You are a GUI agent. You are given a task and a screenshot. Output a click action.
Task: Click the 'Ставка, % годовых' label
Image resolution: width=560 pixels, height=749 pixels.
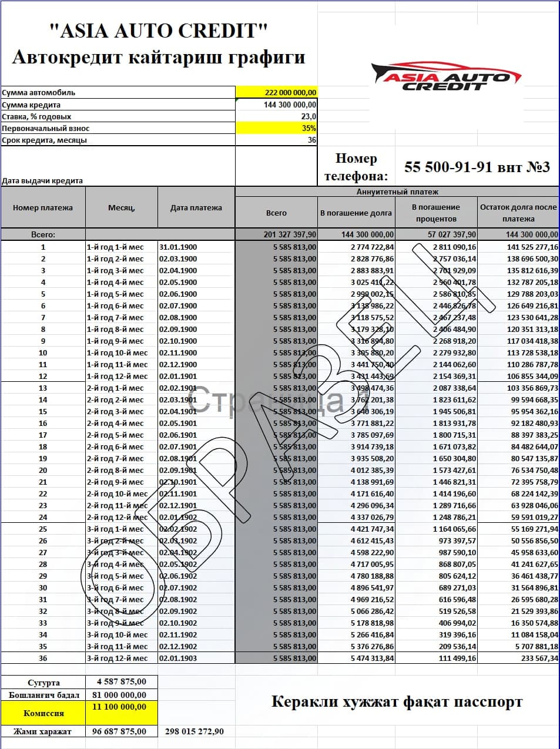point(36,116)
